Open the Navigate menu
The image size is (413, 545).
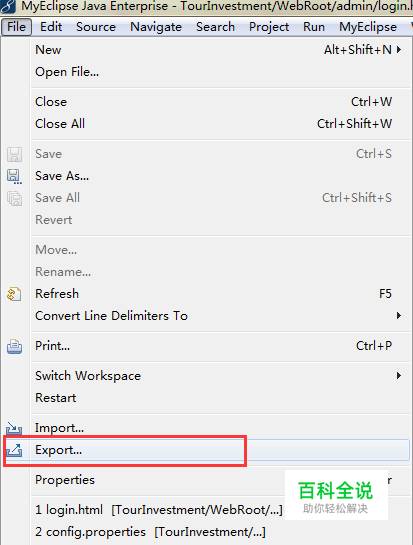coord(156,27)
